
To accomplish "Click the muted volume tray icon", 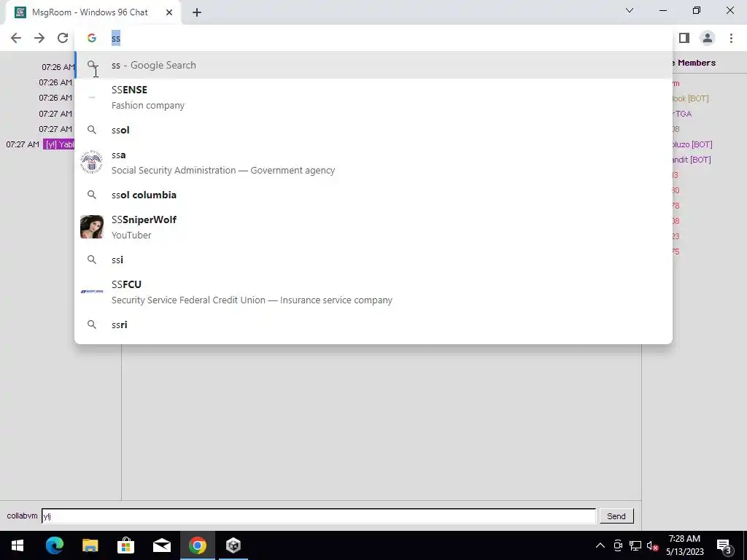I will coord(653,545).
